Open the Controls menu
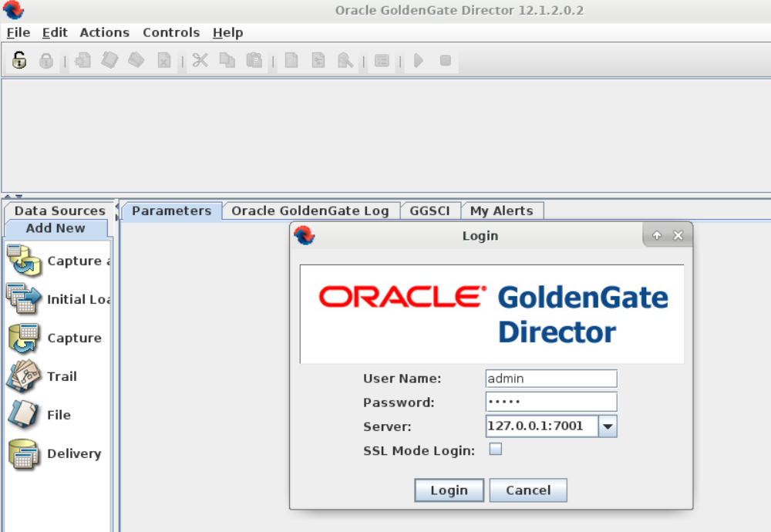Screen dimensions: 771x532 pyautogui.click(x=171, y=32)
